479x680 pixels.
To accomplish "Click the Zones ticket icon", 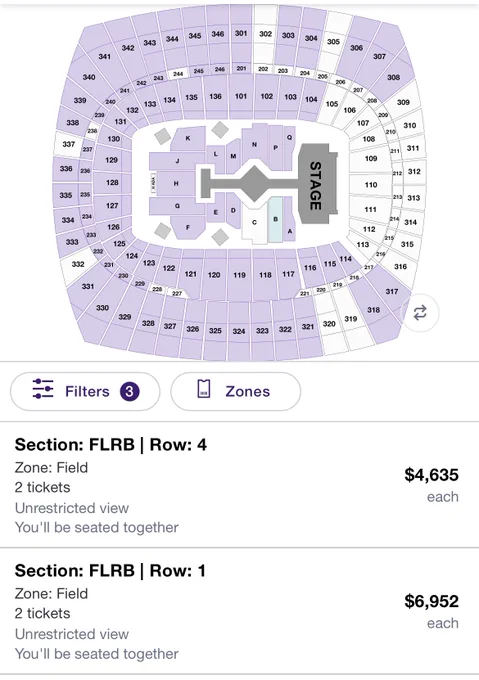I will 204,389.
